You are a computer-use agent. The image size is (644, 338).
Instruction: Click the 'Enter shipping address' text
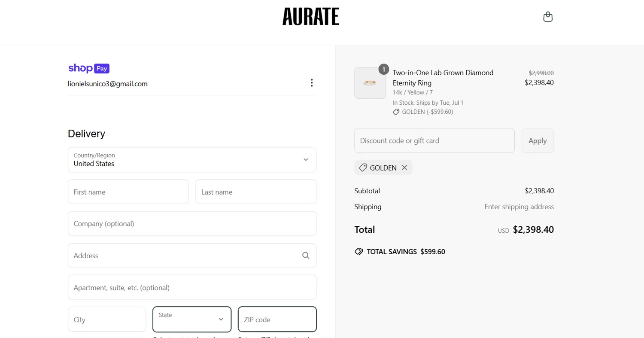point(519,207)
